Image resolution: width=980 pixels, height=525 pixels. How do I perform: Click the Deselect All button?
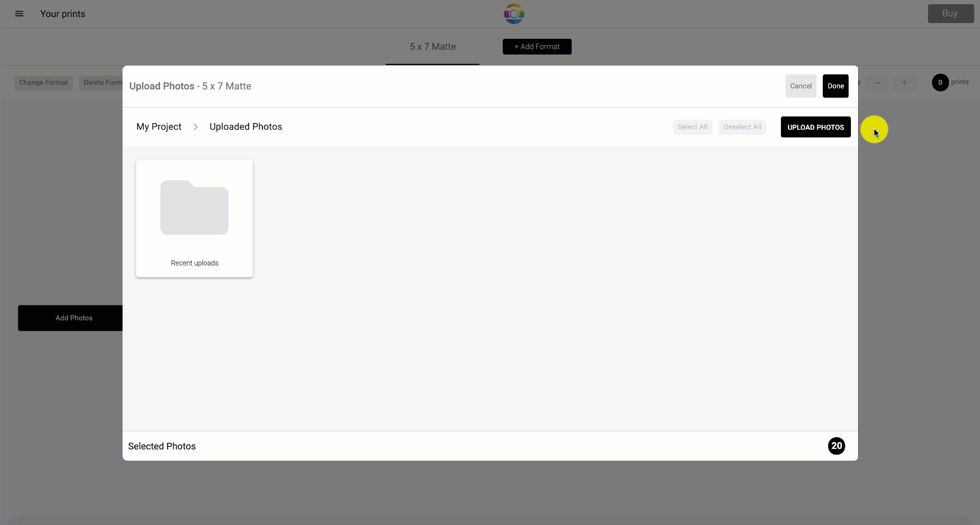742,127
